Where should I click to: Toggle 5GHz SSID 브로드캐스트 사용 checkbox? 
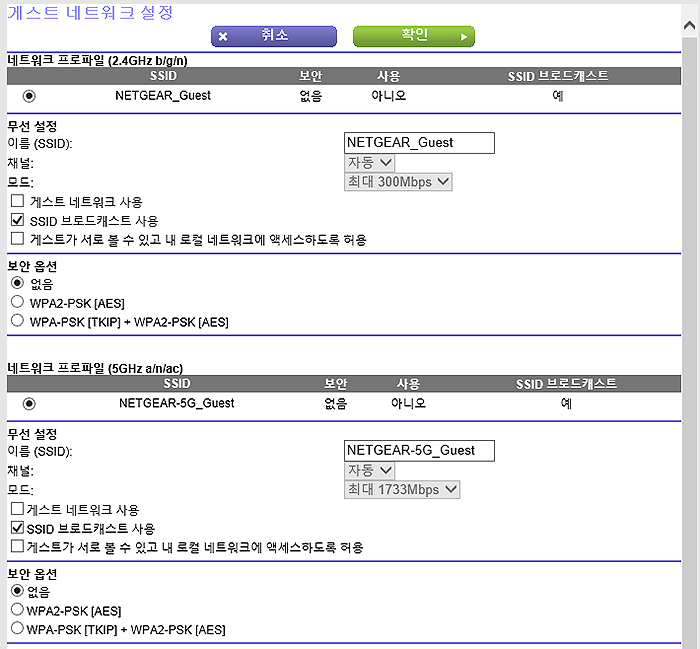pos(17,528)
